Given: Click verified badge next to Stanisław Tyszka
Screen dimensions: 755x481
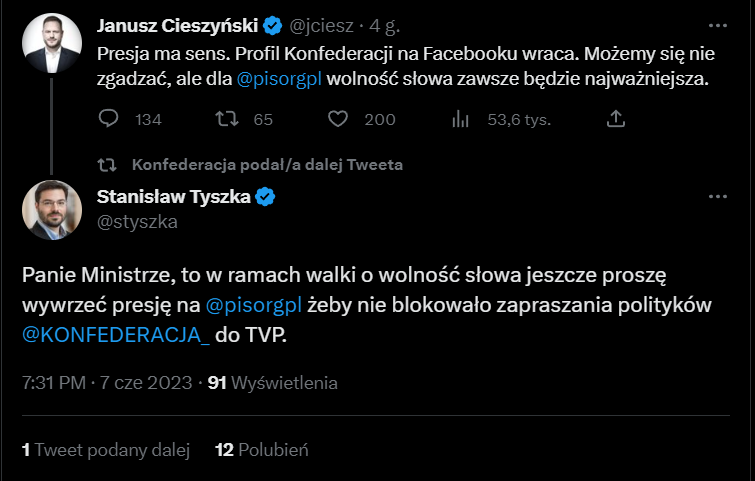Looking at the screenshot, I should pos(266,197).
